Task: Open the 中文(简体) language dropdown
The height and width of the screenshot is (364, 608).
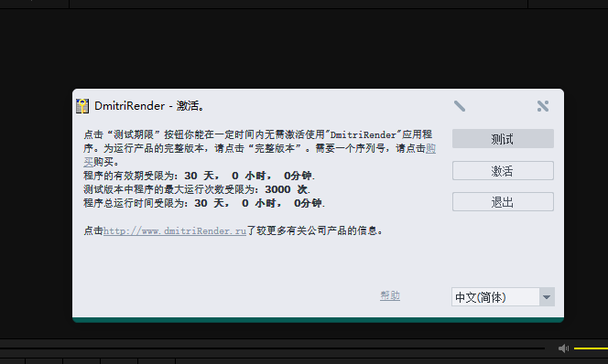Action: [503, 297]
